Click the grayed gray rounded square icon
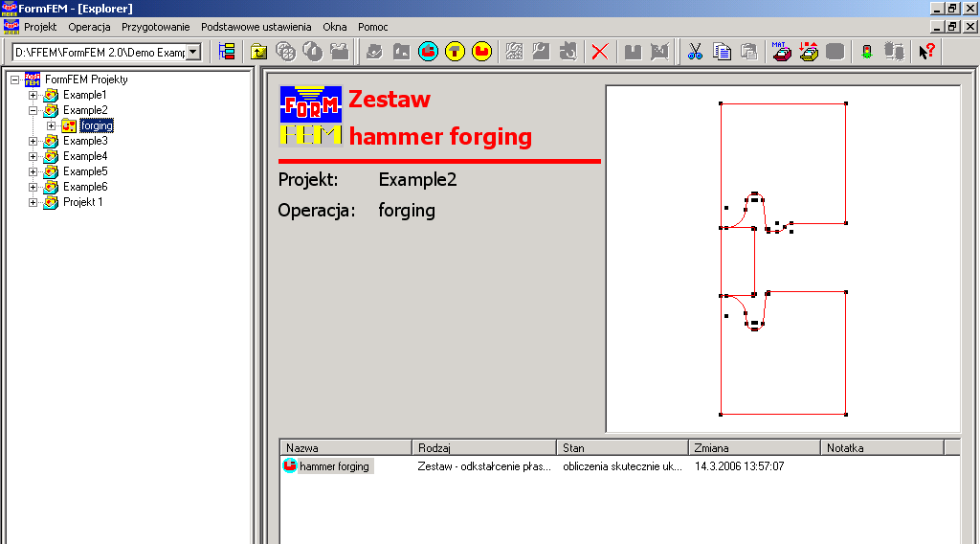The width and height of the screenshot is (980, 544). [x=835, y=52]
